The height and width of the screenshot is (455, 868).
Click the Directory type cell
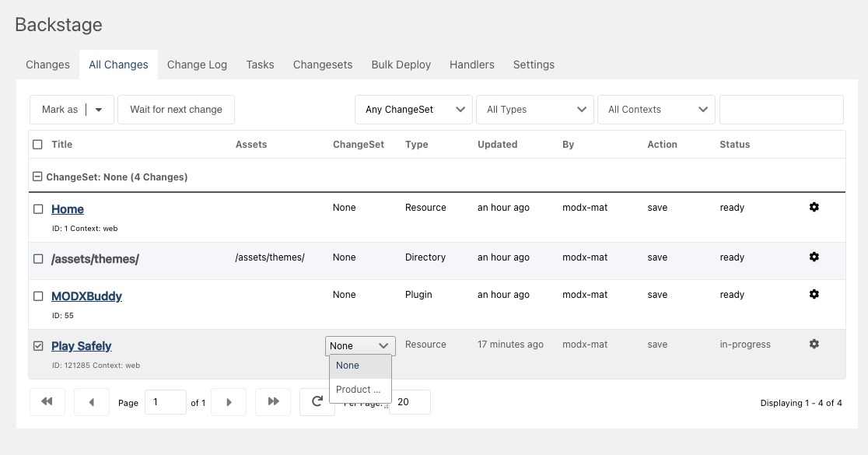pos(425,257)
